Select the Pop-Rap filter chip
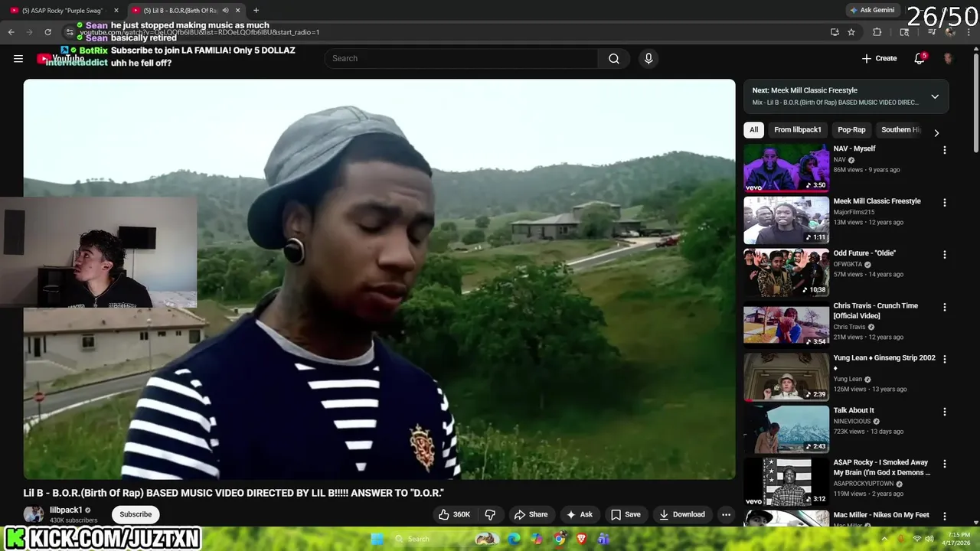This screenshot has height=551, width=980. click(851, 129)
